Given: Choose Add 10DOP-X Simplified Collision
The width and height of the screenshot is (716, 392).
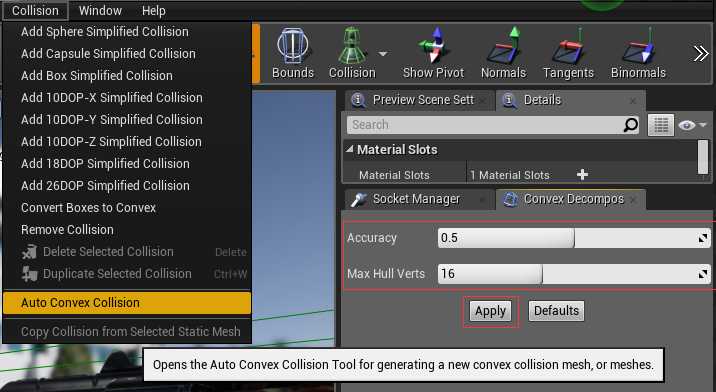Looking at the screenshot, I should point(127,97).
